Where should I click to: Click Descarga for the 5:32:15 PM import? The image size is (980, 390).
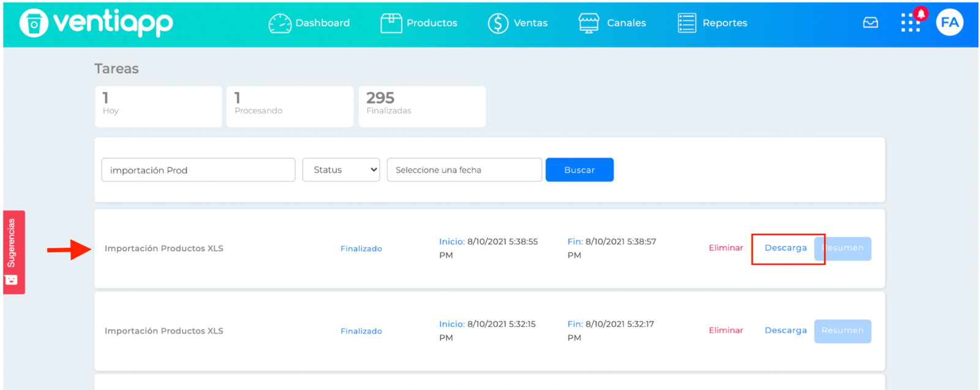[785, 331]
